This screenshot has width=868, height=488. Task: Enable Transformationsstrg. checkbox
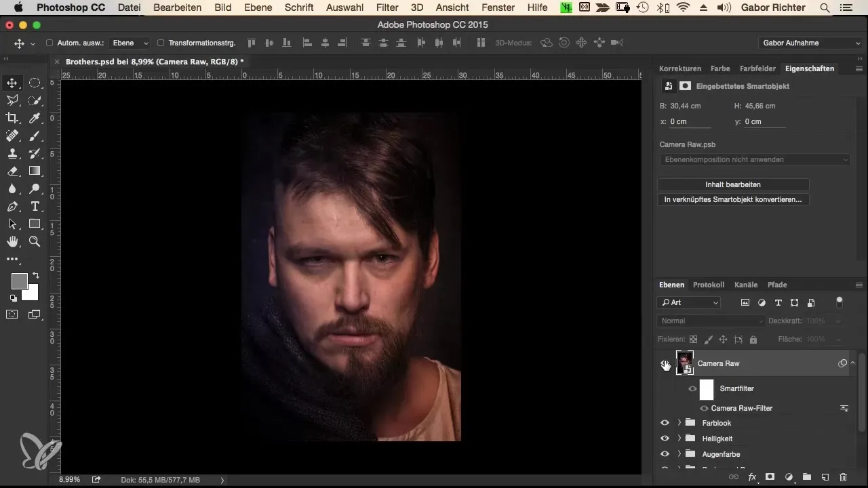pyautogui.click(x=161, y=43)
